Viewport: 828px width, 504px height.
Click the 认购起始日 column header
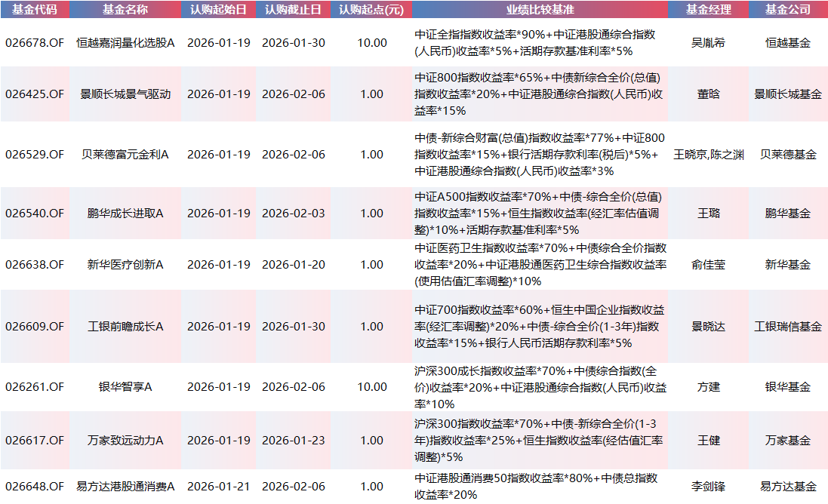pos(216,10)
